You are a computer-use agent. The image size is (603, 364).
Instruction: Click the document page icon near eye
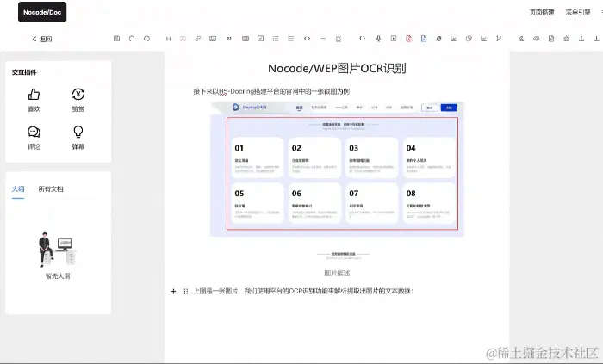coord(551,39)
